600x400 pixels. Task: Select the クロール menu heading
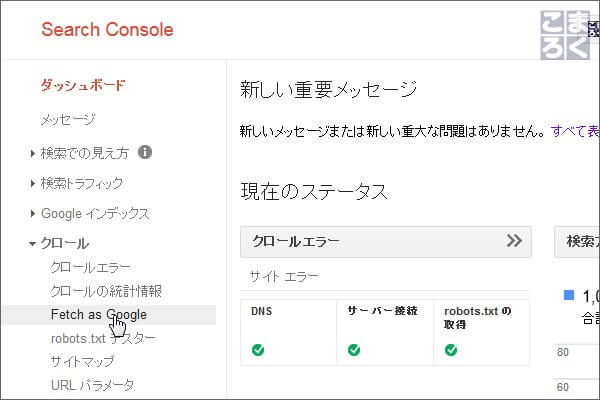[65, 243]
